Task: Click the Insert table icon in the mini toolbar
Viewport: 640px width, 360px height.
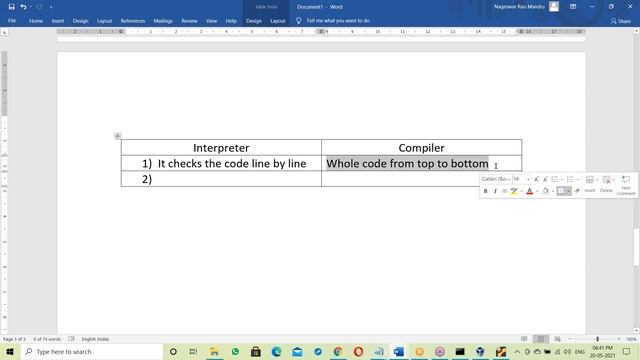Action: tap(590, 184)
